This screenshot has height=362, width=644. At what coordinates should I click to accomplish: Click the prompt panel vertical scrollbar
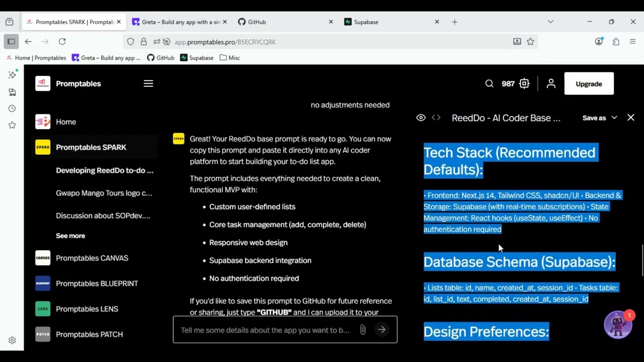coord(642,260)
